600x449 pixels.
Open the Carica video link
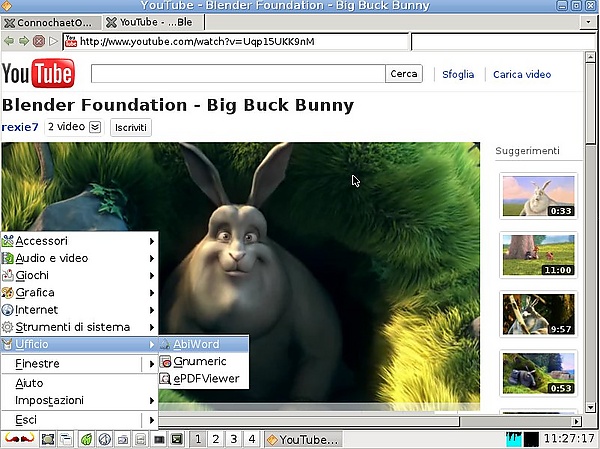tap(522, 74)
